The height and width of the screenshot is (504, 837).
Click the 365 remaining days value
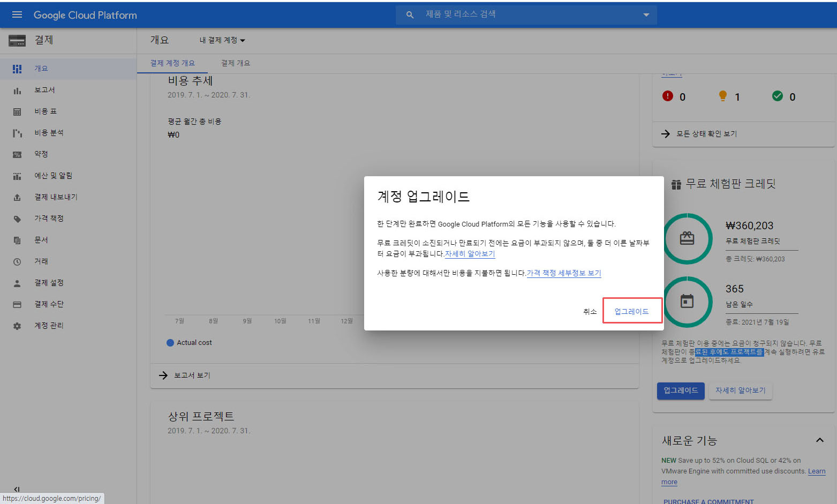point(734,289)
